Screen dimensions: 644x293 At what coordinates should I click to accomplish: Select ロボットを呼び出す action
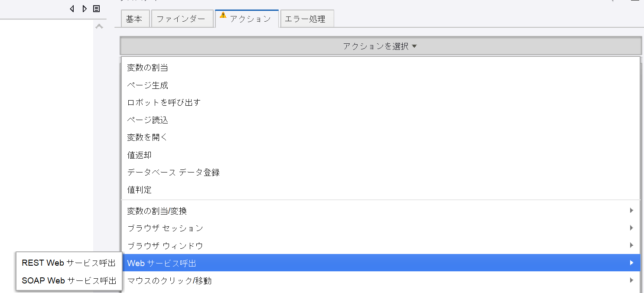381,103
